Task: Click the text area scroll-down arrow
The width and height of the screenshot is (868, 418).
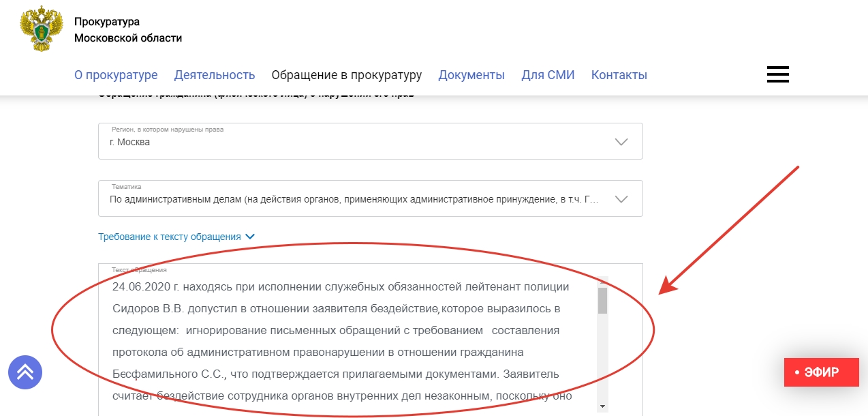Action: click(x=602, y=406)
